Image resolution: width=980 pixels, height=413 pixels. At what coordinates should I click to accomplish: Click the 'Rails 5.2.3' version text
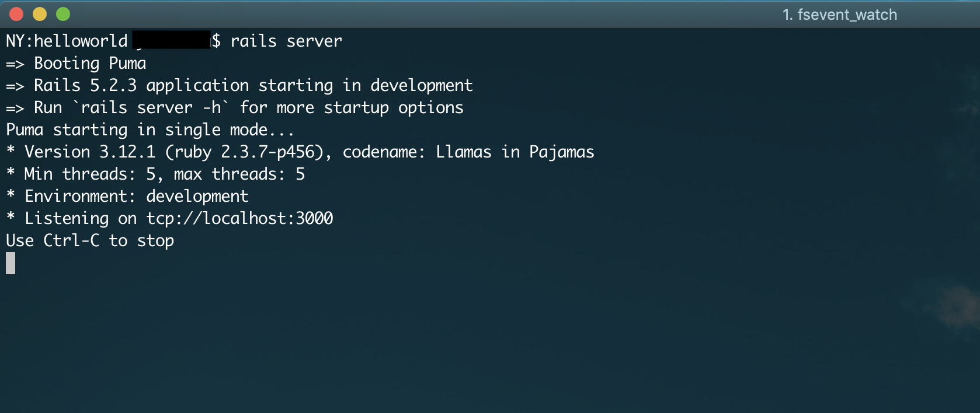(85, 86)
